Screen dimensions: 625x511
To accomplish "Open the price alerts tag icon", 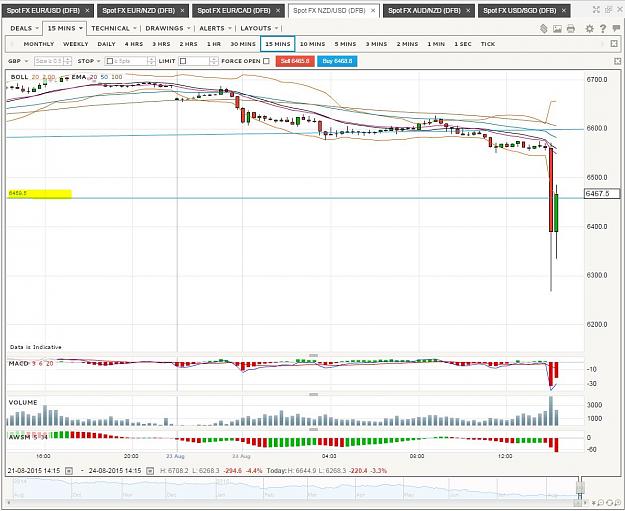I will click(x=543, y=28).
